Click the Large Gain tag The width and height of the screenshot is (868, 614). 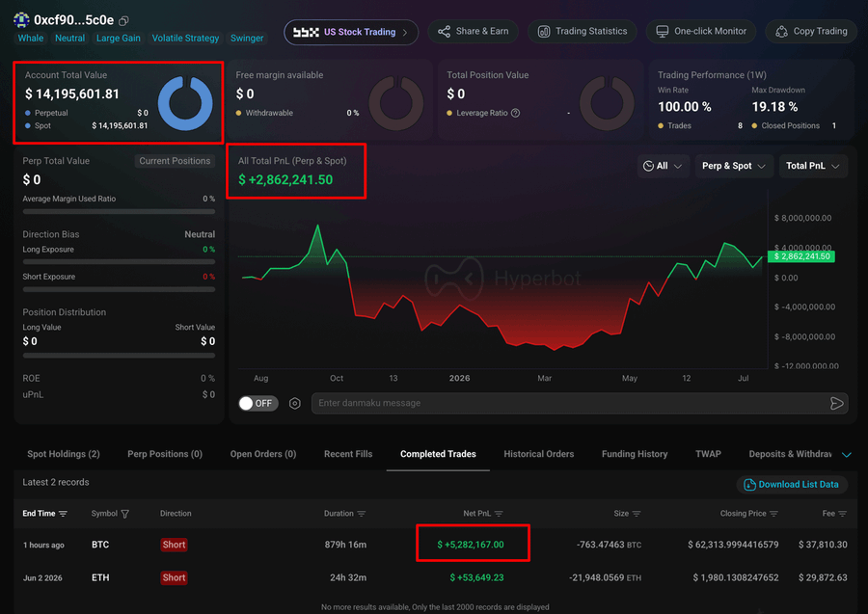[119, 39]
